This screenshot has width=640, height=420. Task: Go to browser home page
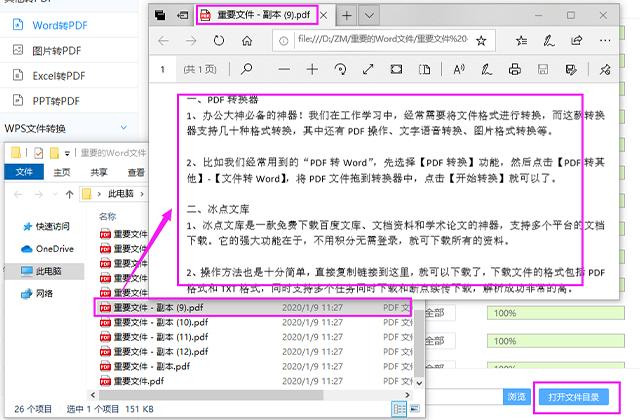(x=247, y=41)
